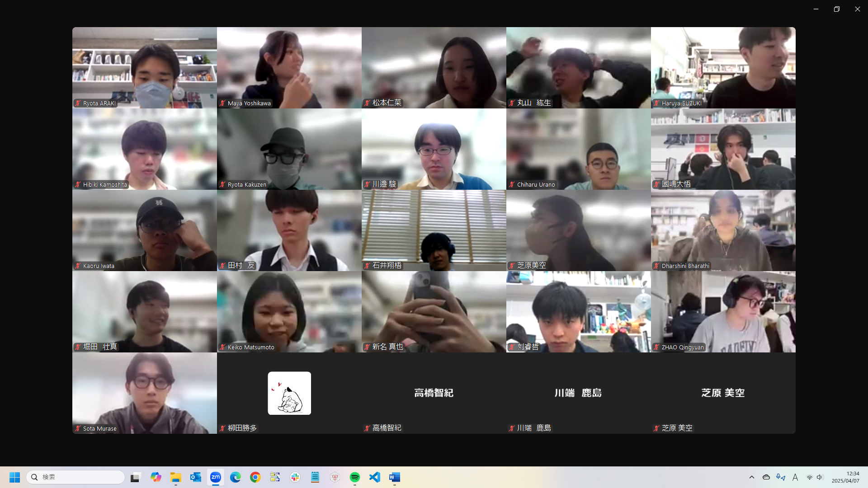Open Microsoft Copilot taskbar icon
Screen dimensions: 868x488
156,477
